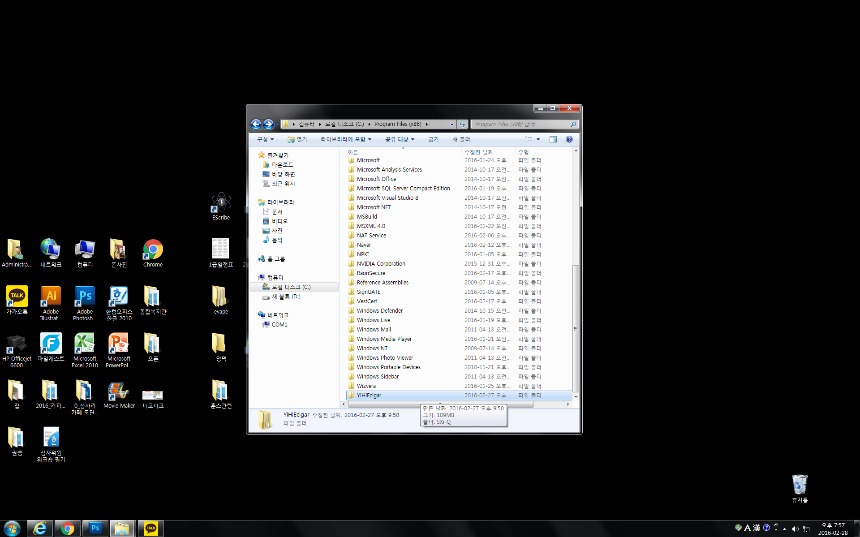The image size is (860, 537).
Task: Click the Local Disk (C:) breadcrumb segment
Action: (344, 125)
